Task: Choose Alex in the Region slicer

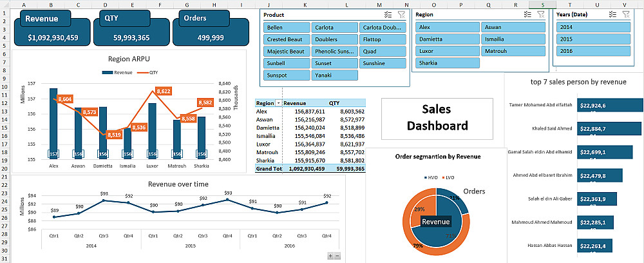Action: (448, 27)
